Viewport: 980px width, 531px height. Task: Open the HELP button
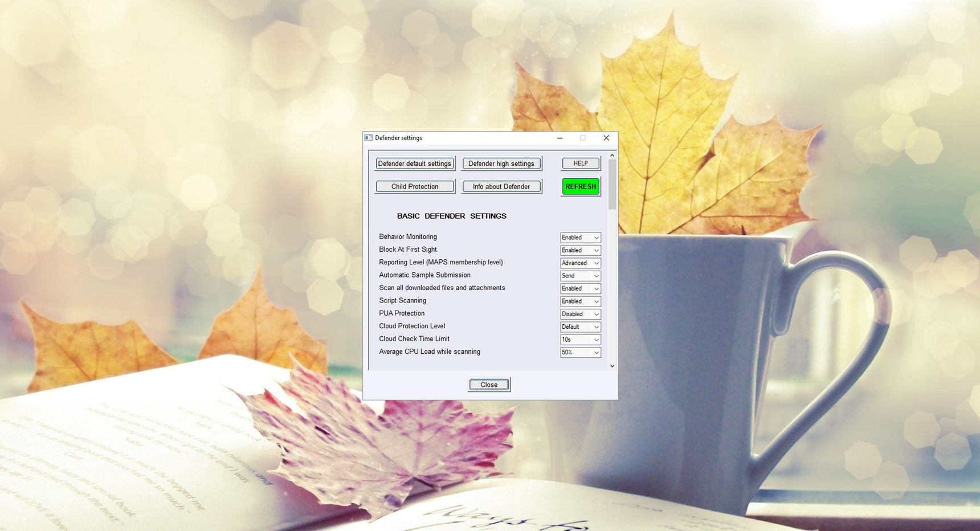(x=581, y=164)
